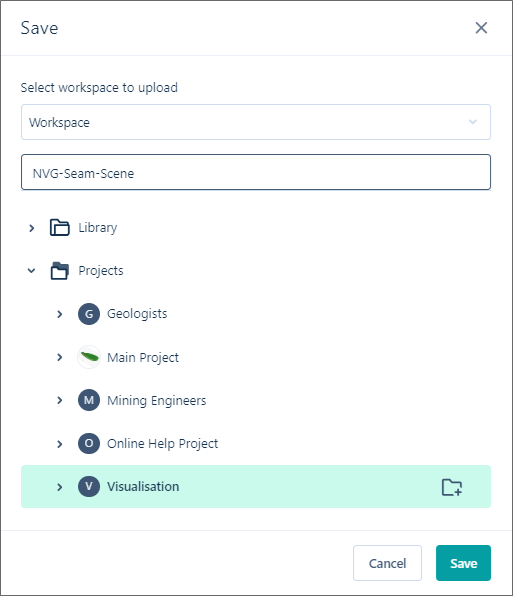Viewport: 513px width, 596px height.
Task: Click the teal Save button
Action: pyautogui.click(x=463, y=563)
